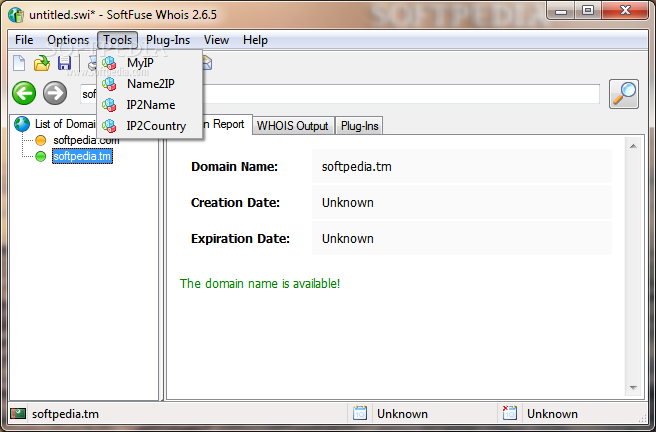Close the open Tools menu
Screen dimensions: 656x432
[118, 40]
